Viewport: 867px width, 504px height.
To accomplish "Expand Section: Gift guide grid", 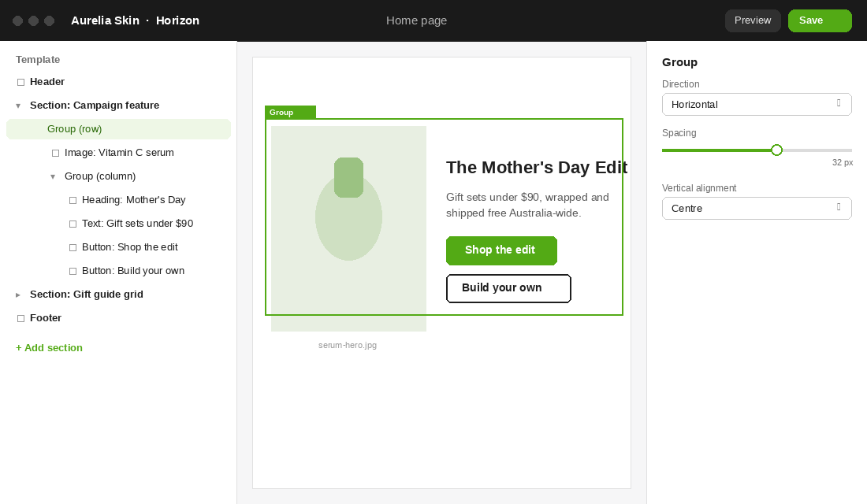I will click(18, 295).
